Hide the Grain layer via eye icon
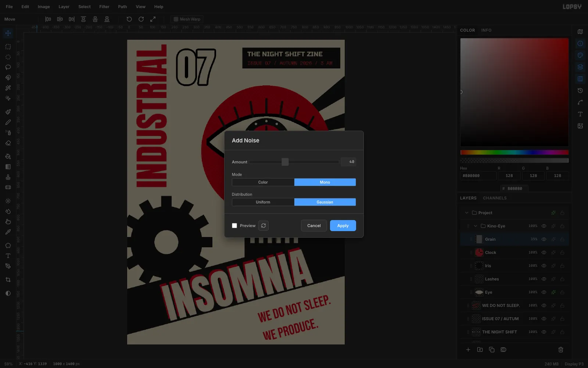This screenshot has height=368, width=588. tap(544, 239)
